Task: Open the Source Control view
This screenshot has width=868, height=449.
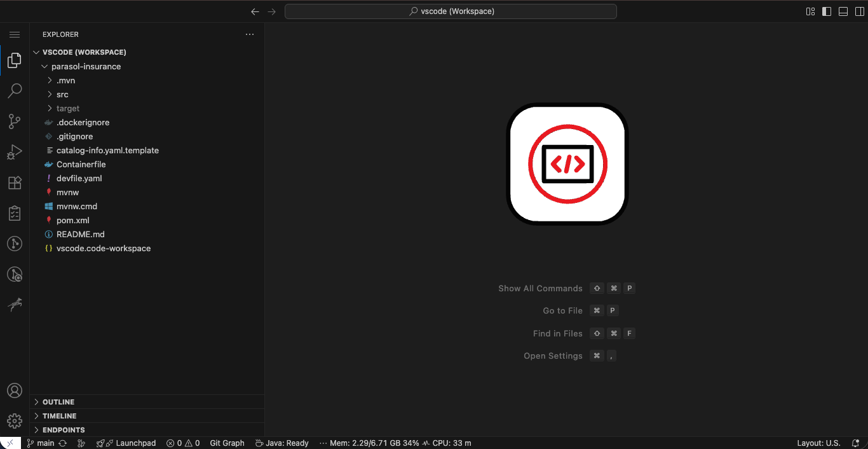Action: tap(15, 121)
